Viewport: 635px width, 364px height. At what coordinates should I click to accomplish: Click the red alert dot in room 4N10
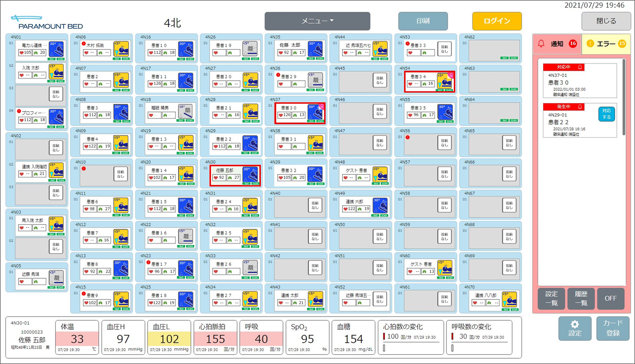pos(84,169)
